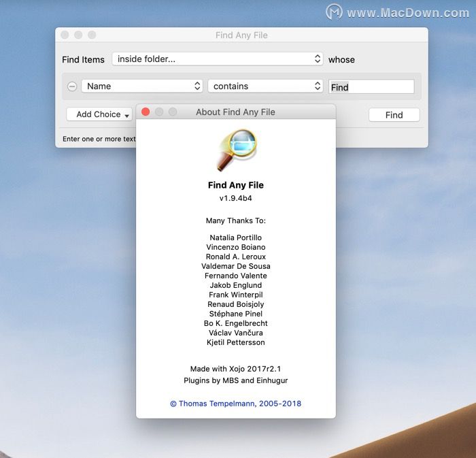This screenshot has height=458, width=476.
Task: Remove the Name search criterion row
Action: click(x=72, y=86)
